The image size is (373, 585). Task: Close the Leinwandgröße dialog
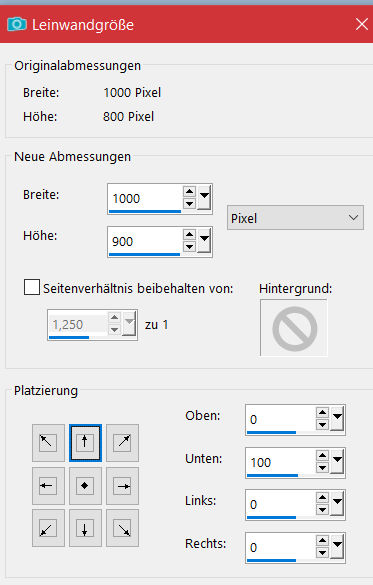361,25
